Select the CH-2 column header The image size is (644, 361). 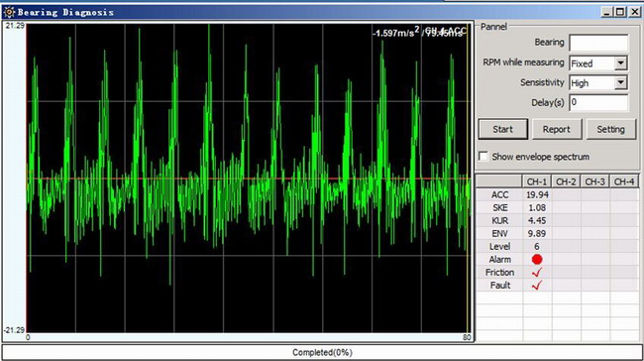pyautogui.click(x=566, y=181)
